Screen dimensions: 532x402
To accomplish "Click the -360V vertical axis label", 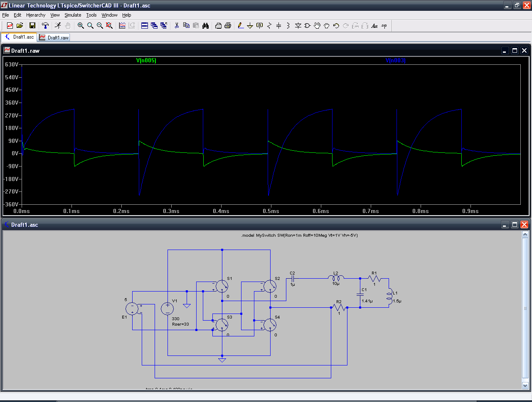I will click(11, 204).
